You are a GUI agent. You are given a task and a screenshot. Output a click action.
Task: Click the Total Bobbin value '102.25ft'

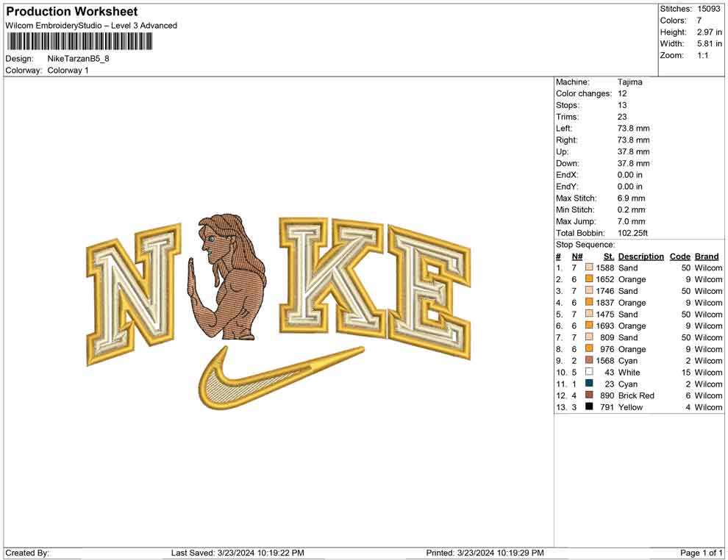(633, 233)
